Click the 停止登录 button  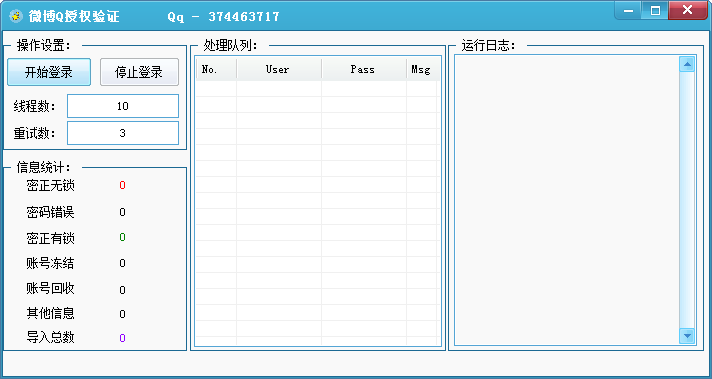coord(139,72)
